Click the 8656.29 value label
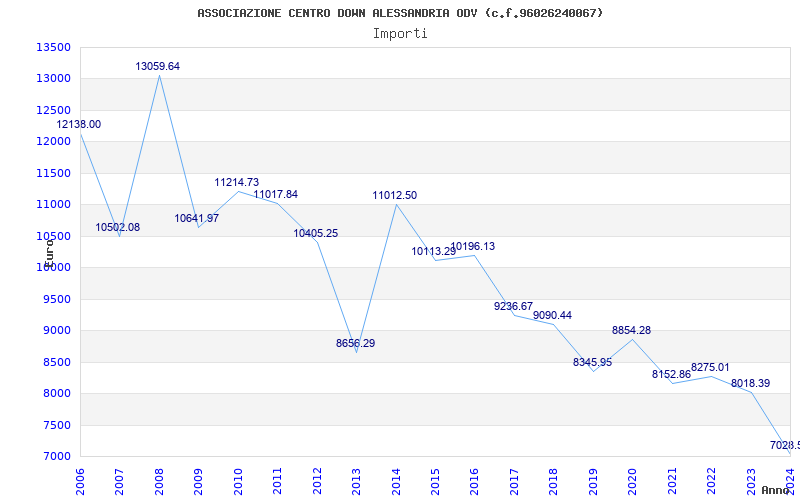 [x=356, y=343]
